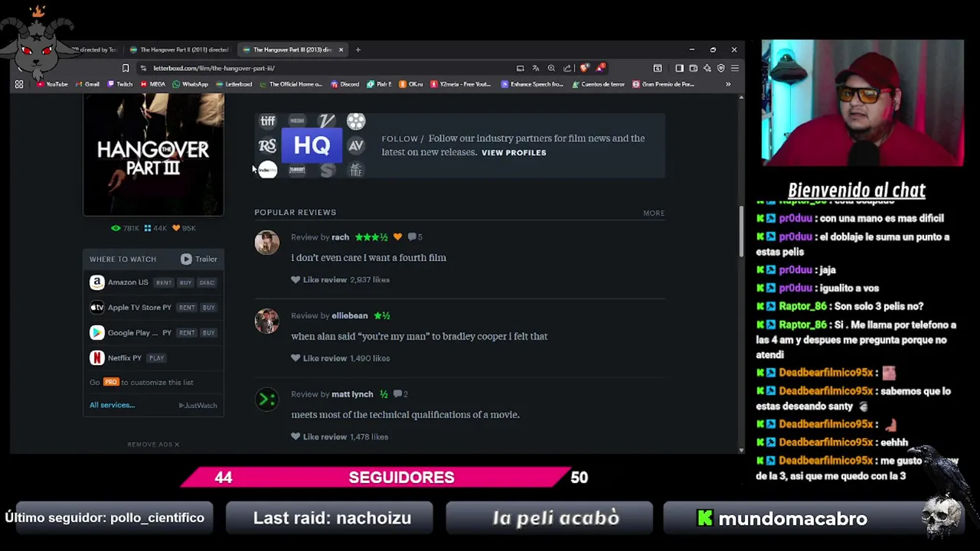
Task: Open a new browser tab
Action: tap(358, 50)
